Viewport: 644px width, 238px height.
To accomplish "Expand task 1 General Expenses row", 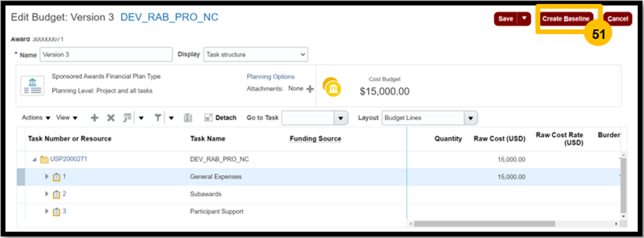I will 46,177.
